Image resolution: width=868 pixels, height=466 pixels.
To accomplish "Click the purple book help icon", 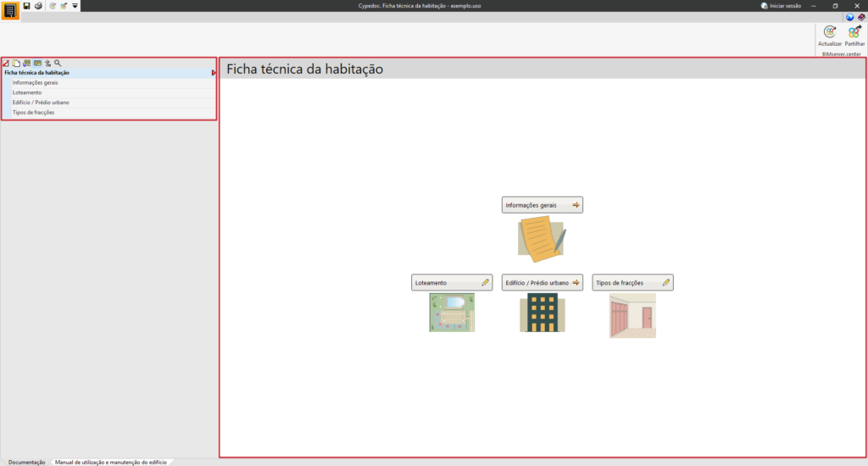I will (861, 17).
